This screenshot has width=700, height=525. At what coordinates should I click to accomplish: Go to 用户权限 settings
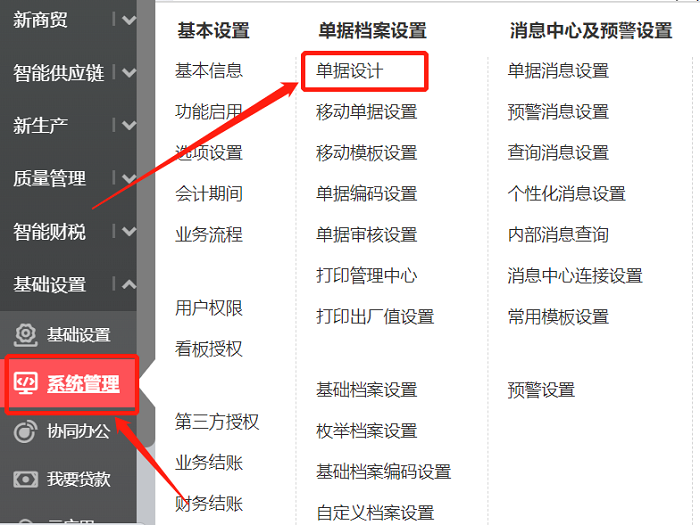208,308
